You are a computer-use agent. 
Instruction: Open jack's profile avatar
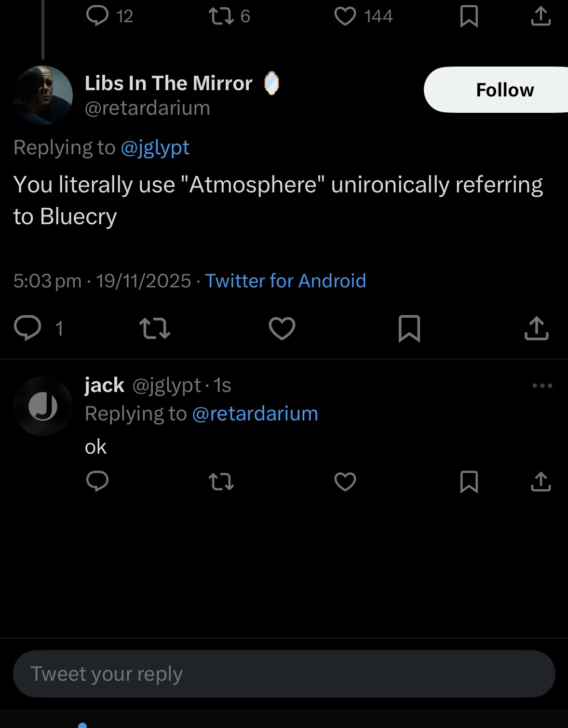coord(43,406)
